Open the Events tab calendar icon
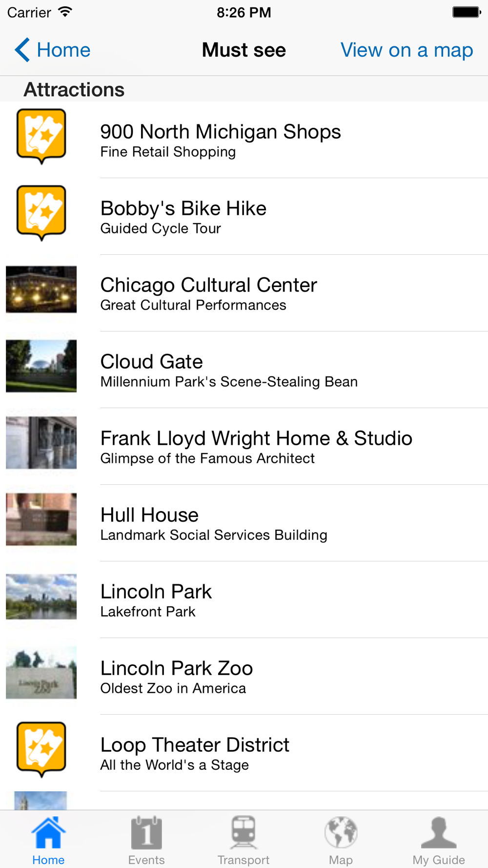Image resolution: width=488 pixels, height=868 pixels. click(146, 832)
